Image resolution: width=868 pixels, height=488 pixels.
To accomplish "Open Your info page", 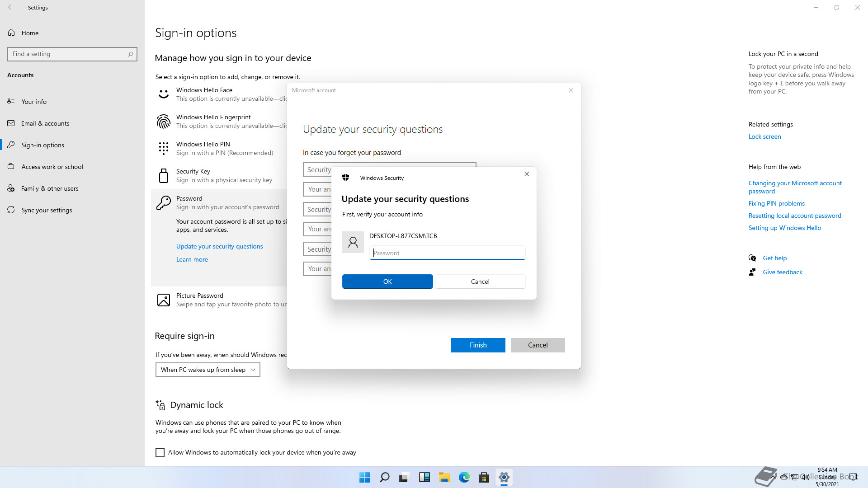I will [72, 102].
